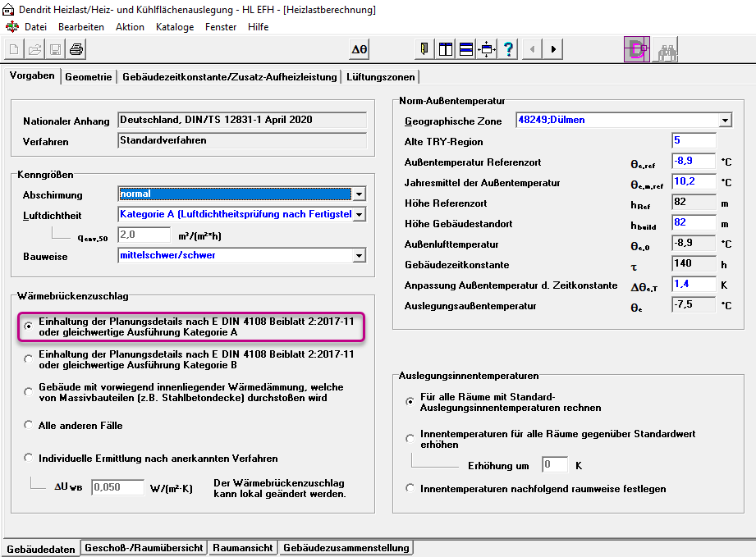Expand the Geographische Zone dropdown
The width and height of the screenshot is (756, 557).
coord(725,120)
